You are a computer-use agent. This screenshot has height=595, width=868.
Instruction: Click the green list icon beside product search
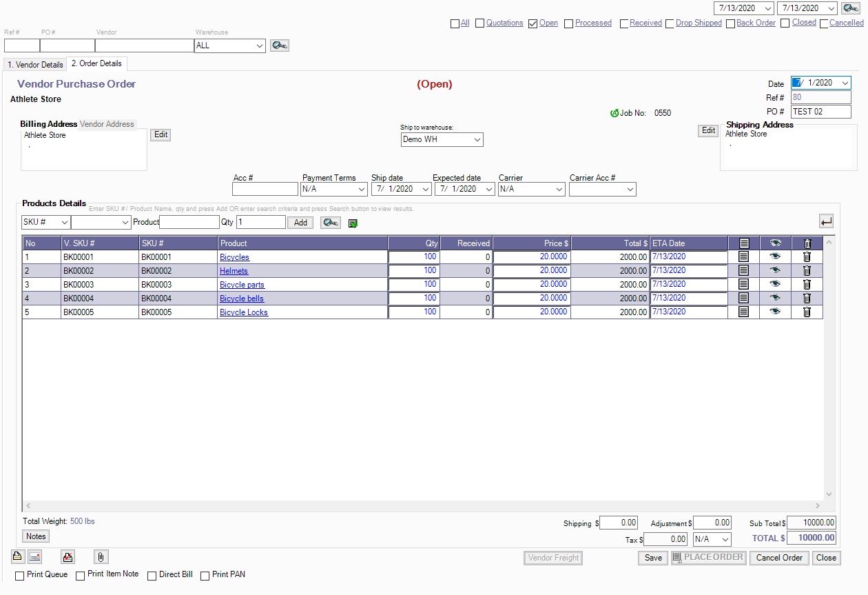pyautogui.click(x=353, y=223)
